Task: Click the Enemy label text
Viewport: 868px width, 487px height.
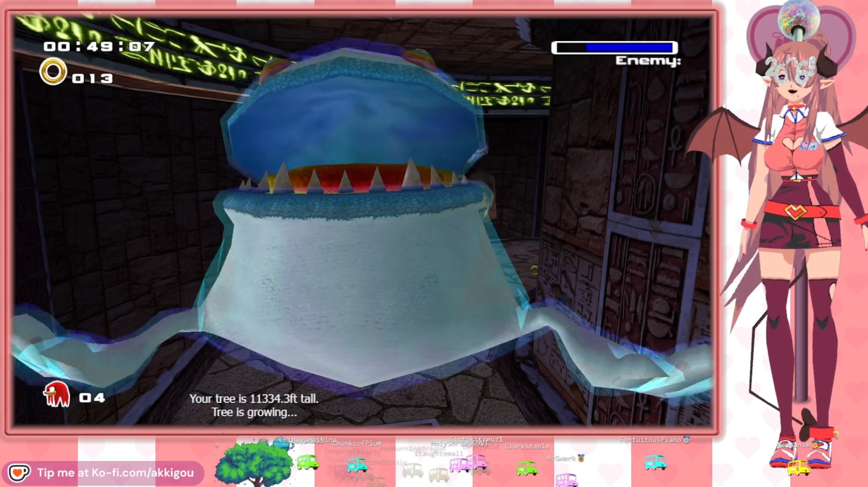Action: 648,61
